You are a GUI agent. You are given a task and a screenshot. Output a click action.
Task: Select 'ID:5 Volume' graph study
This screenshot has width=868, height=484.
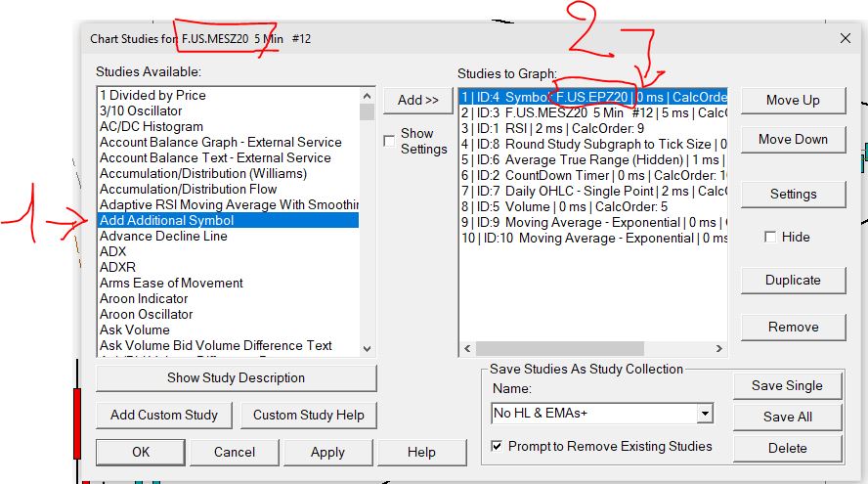click(593, 206)
